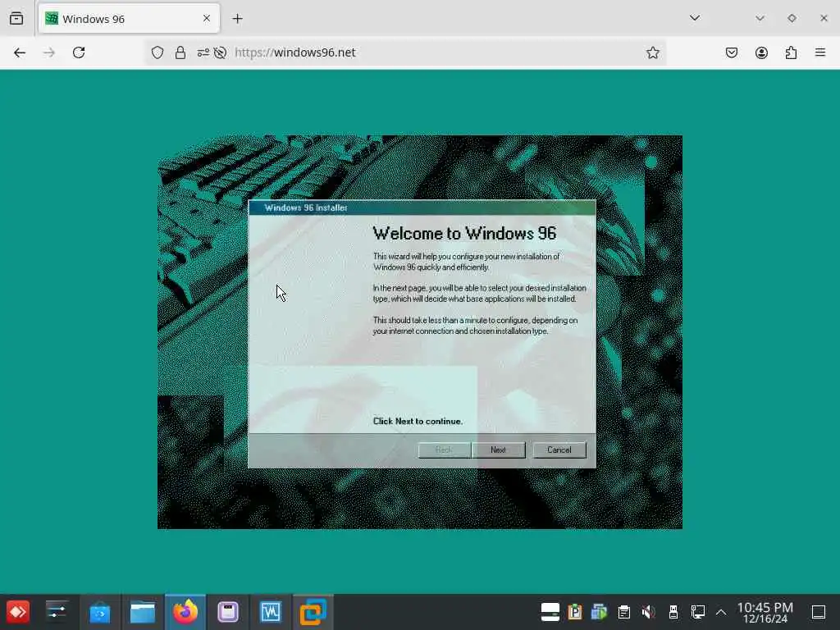
Task: Expand hidden system tray icons
Action: click(721, 612)
